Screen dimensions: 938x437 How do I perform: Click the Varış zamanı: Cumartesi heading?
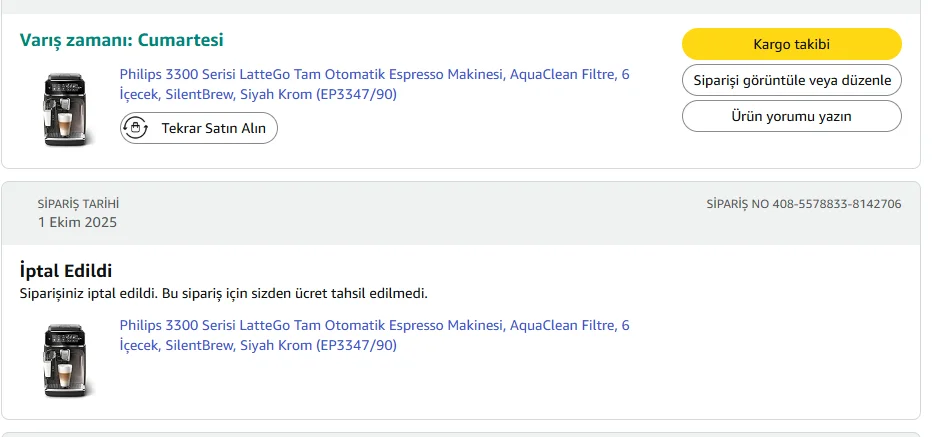click(x=121, y=40)
